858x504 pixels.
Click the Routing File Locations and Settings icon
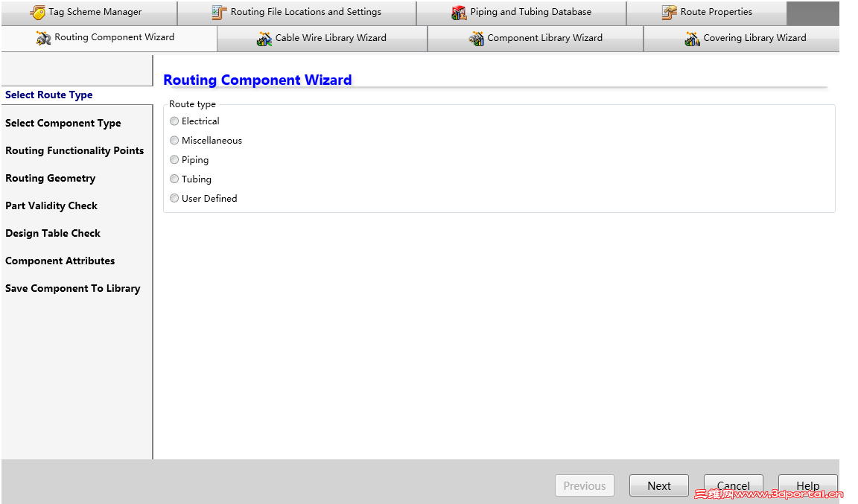click(x=219, y=12)
